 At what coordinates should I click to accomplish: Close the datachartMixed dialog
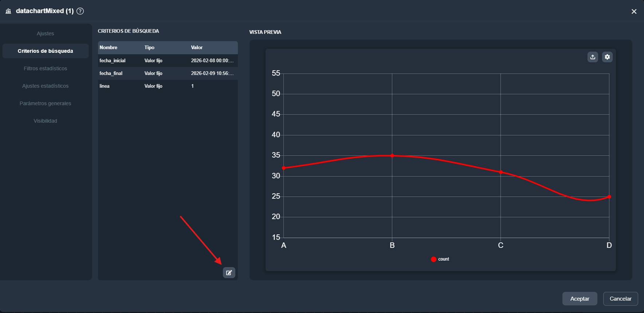[634, 12]
